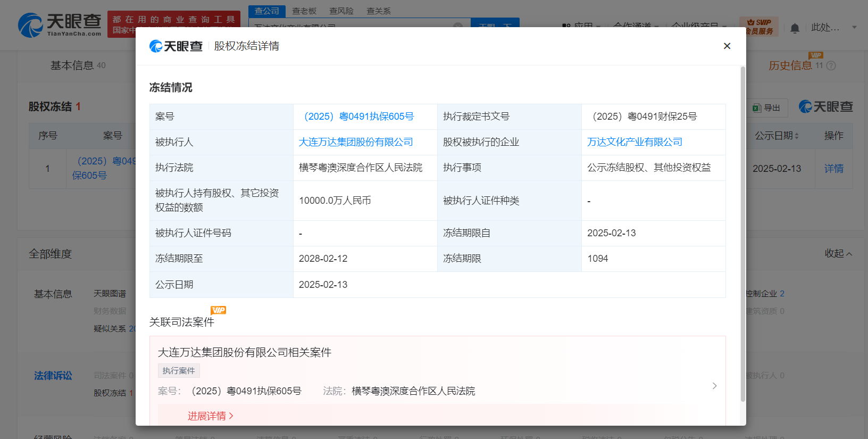
Task: Sort by 公示日期 column
Action: pos(777,136)
